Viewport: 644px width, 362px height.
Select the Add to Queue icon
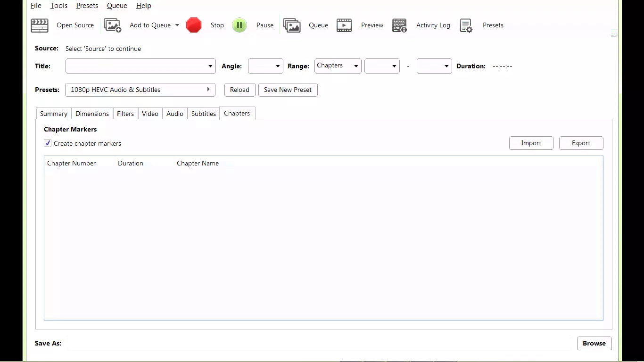pyautogui.click(x=113, y=25)
